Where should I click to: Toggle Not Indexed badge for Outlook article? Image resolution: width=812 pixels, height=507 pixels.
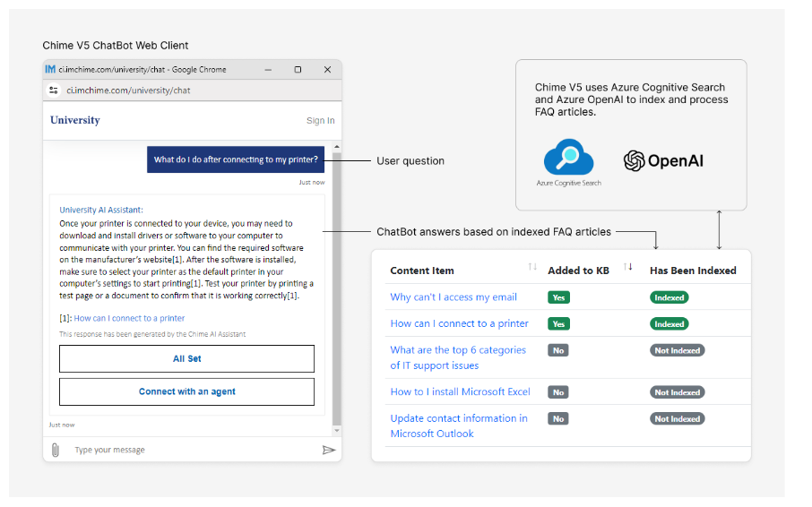pos(677,419)
